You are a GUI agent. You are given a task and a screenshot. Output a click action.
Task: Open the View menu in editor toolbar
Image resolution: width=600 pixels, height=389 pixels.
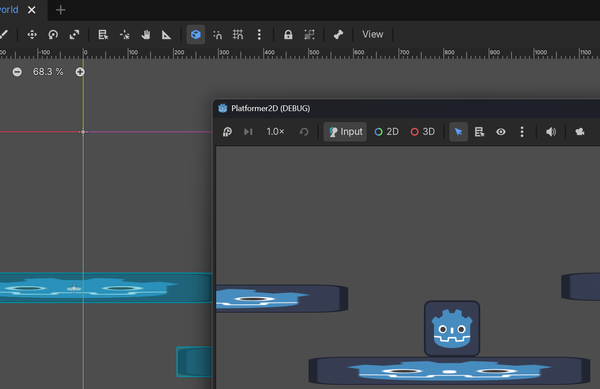pos(373,34)
